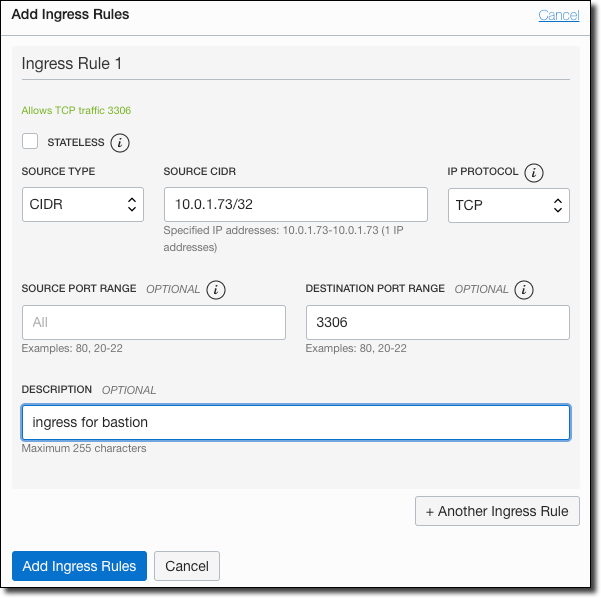
Task: Click the STATELESS label text
Action: 75,142
